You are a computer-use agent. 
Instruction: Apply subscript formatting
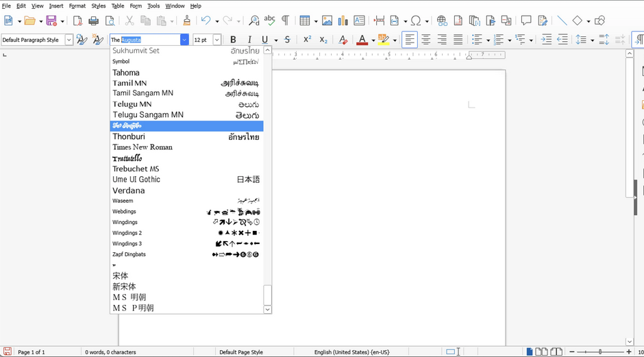(x=323, y=40)
